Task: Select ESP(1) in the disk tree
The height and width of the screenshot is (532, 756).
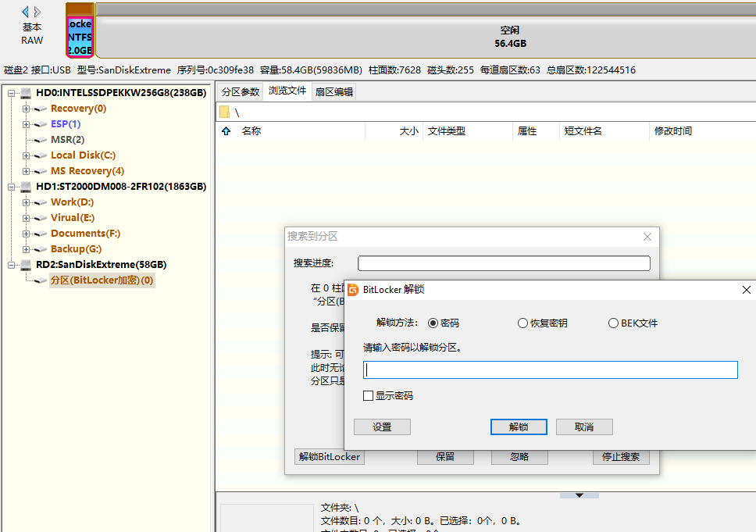Action: tap(66, 124)
